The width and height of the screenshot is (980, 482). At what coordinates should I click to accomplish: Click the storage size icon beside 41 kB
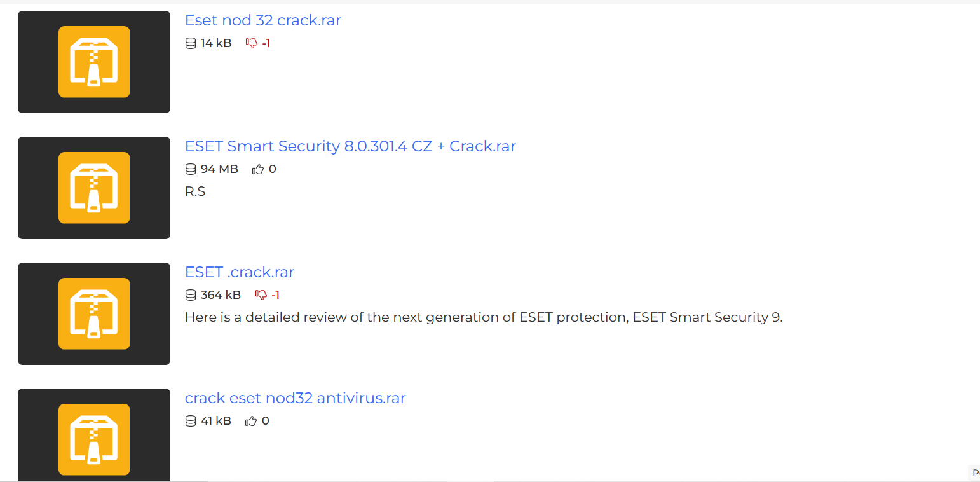[x=190, y=421]
